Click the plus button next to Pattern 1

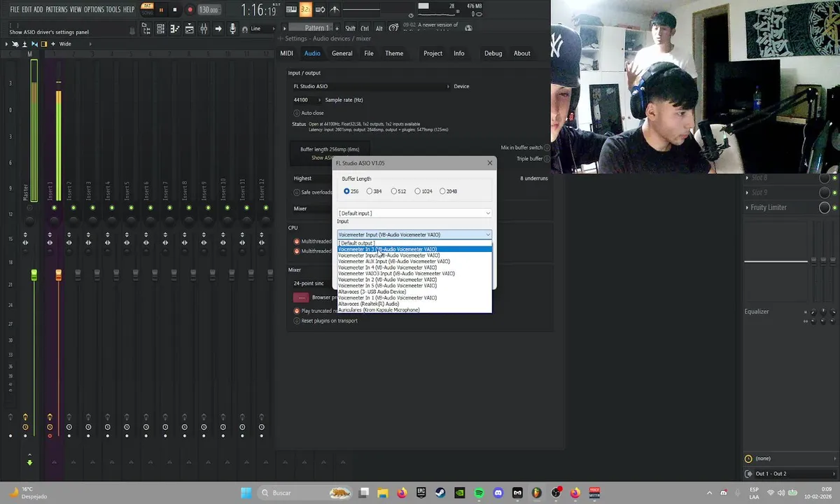338,28
